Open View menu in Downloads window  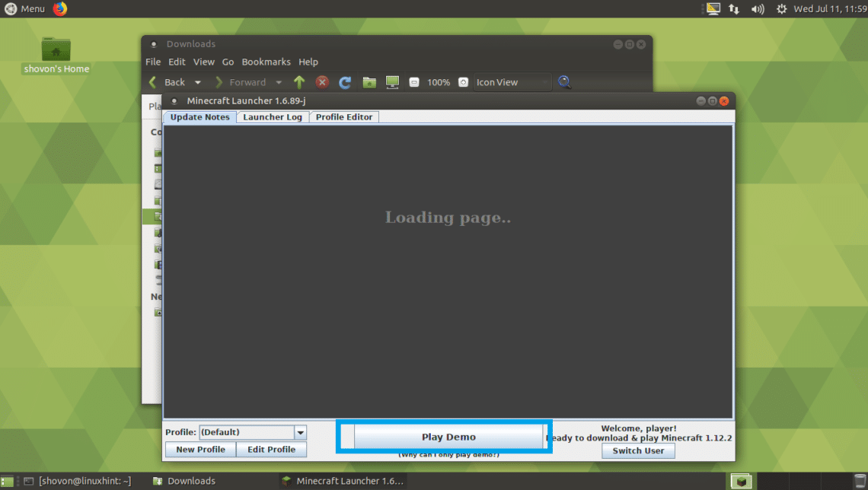tap(203, 62)
